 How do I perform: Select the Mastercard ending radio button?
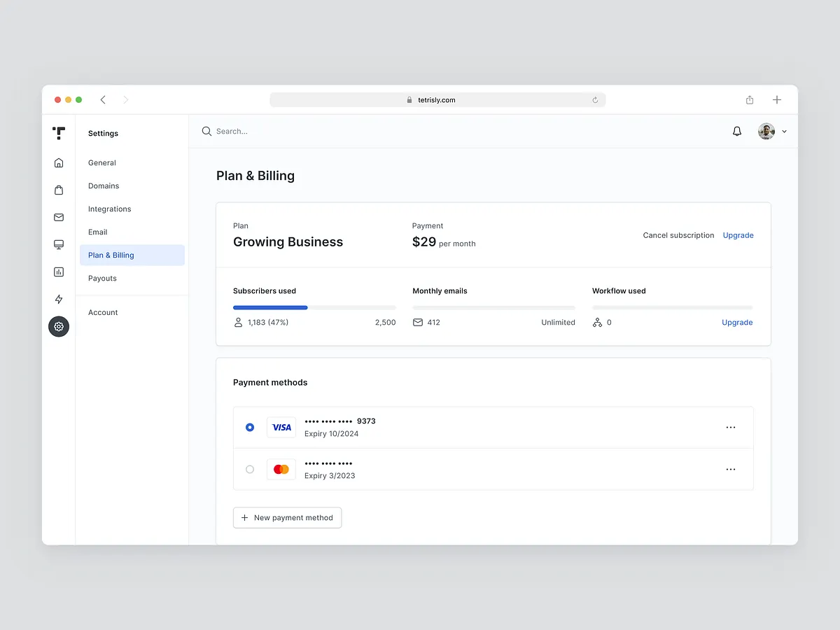pos(250,469)
